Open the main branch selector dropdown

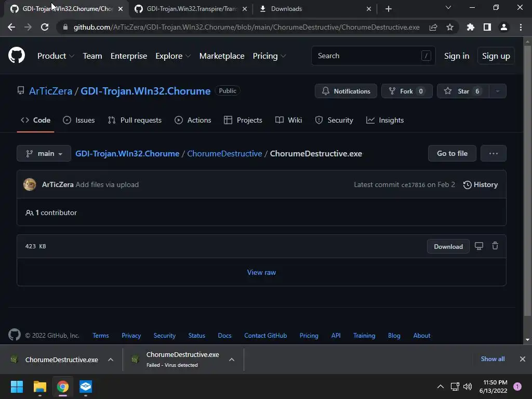click(x=44, y=153)
